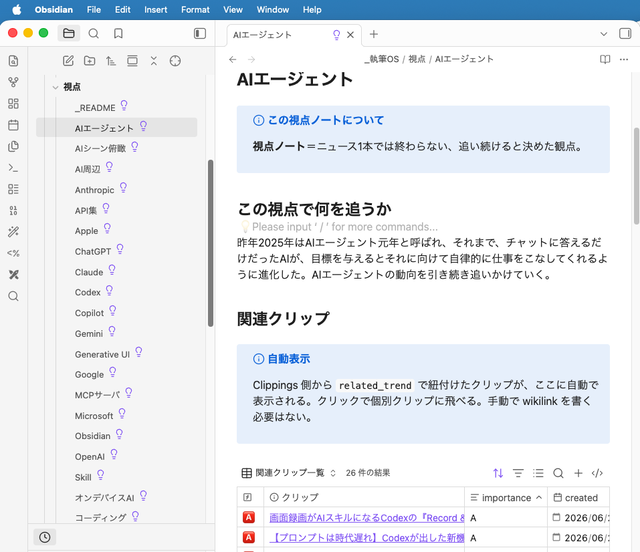Toggle importance column sort arrow

539,497
